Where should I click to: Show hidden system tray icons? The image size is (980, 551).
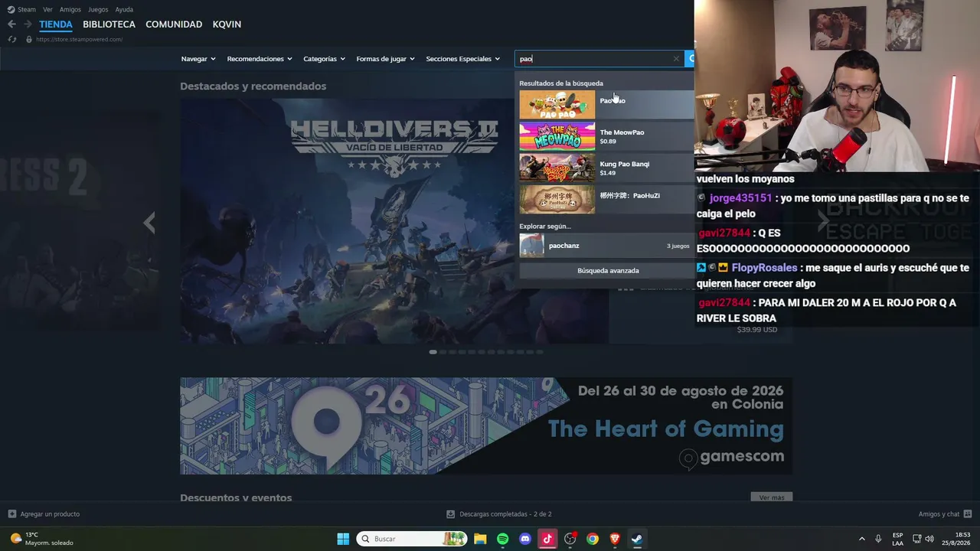coord(861,539)
